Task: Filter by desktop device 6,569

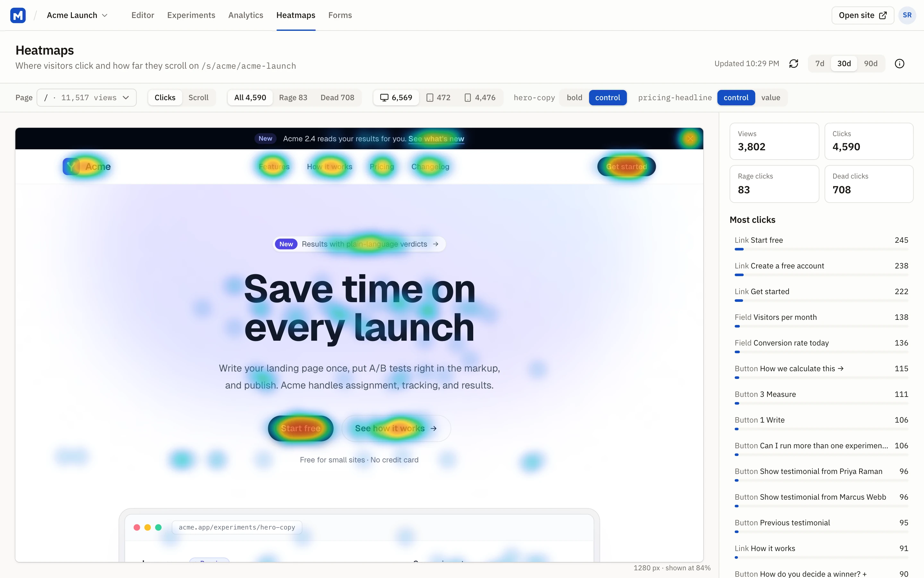Action: click(396, 98)
